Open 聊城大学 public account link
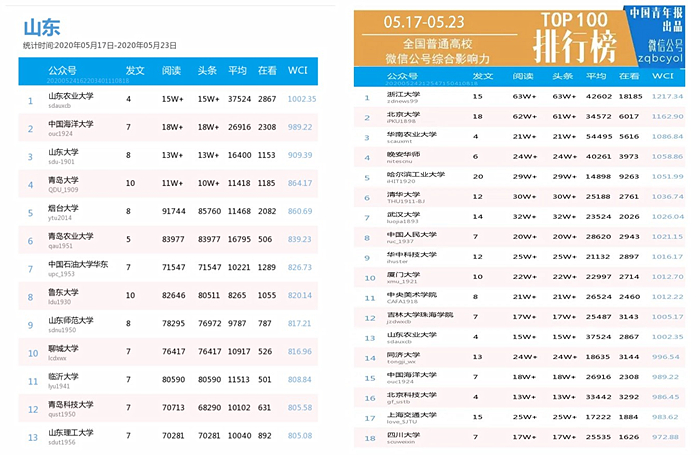 click(x=64, y=349)
